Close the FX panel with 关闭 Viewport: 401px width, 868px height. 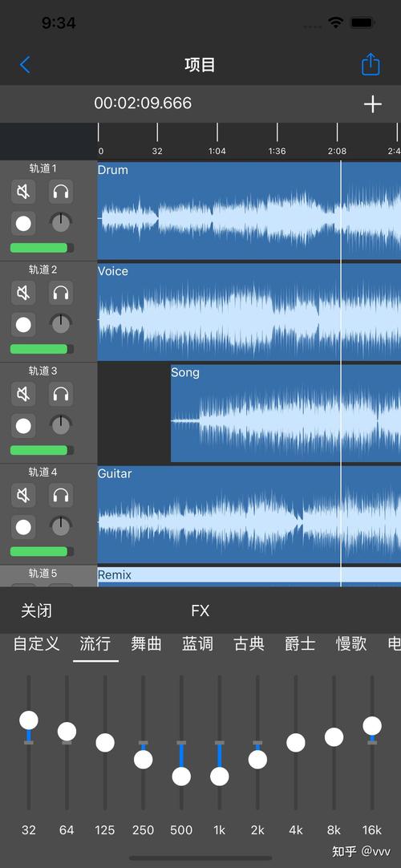(x=37, y=610)
